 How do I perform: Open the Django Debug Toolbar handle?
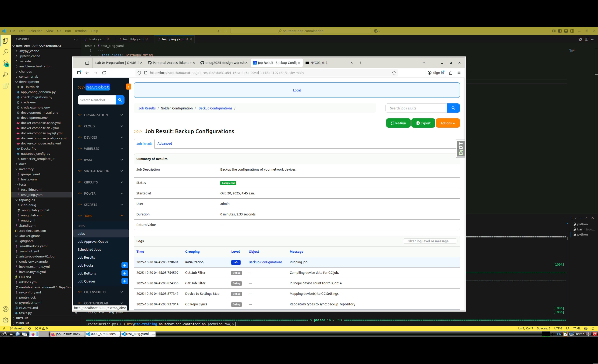460,149
